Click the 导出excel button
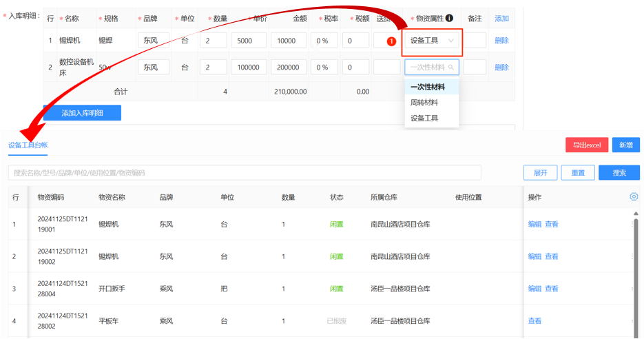The height and width of the screenshot is (339, 644). [x=587, y=145]
